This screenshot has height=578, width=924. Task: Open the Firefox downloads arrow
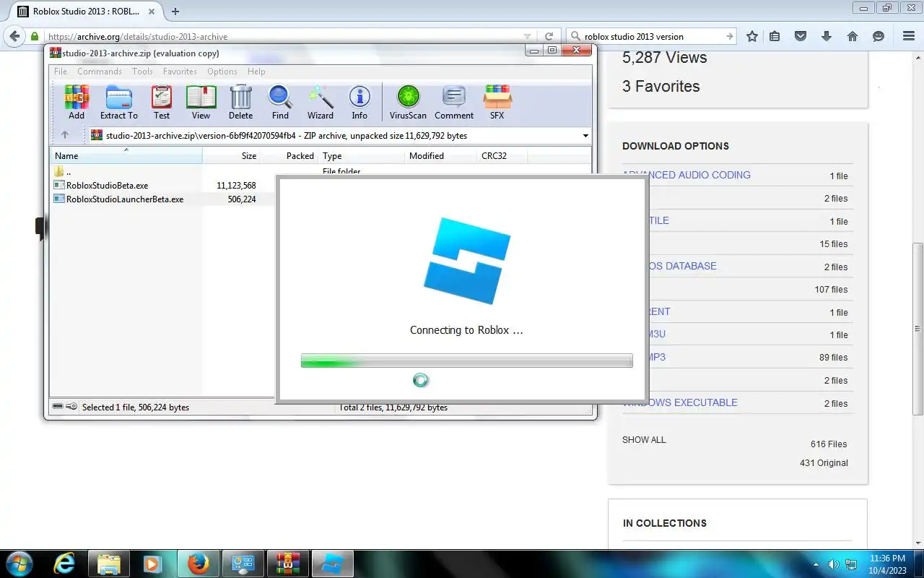coord(827,36)
